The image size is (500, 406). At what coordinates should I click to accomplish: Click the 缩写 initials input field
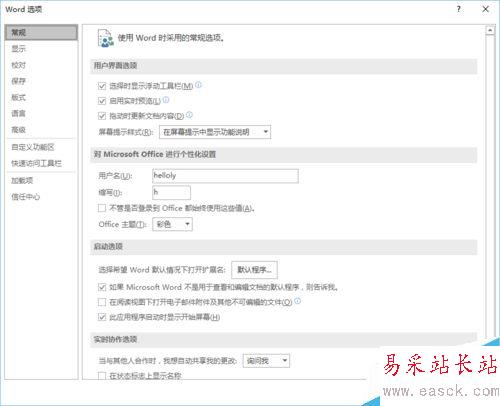coord(171,192)
